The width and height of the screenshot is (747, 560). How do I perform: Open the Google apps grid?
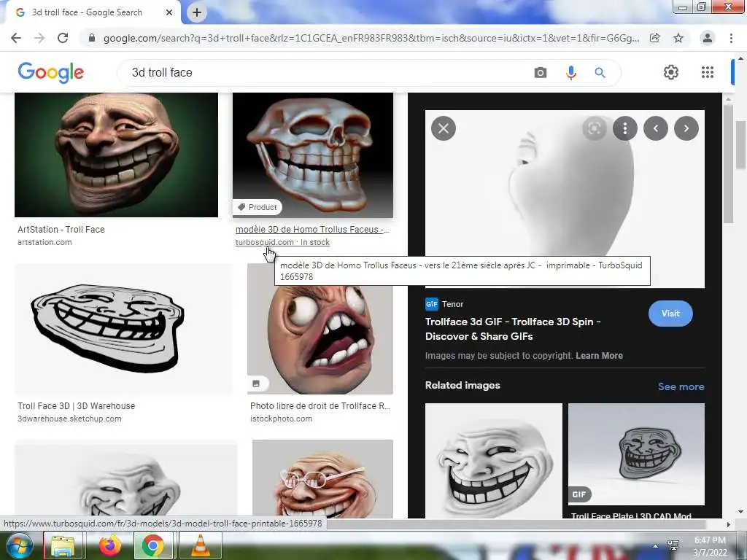point(708,72)
